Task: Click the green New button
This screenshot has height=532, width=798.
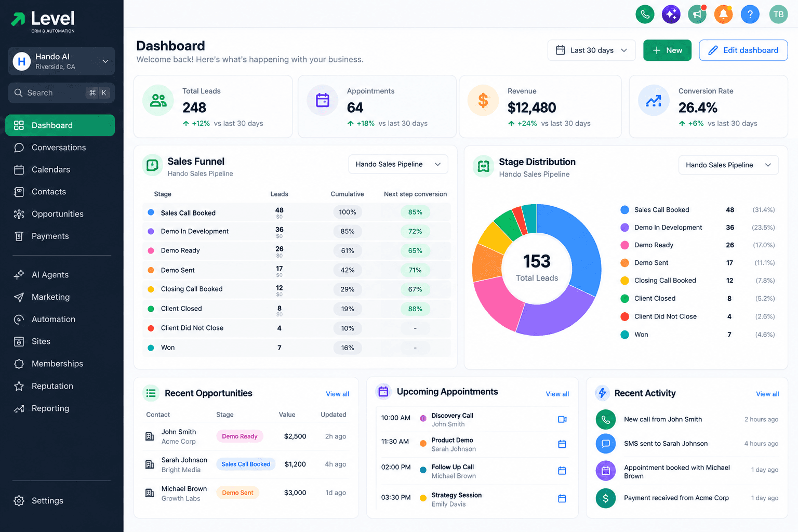Action: point(667,50)
